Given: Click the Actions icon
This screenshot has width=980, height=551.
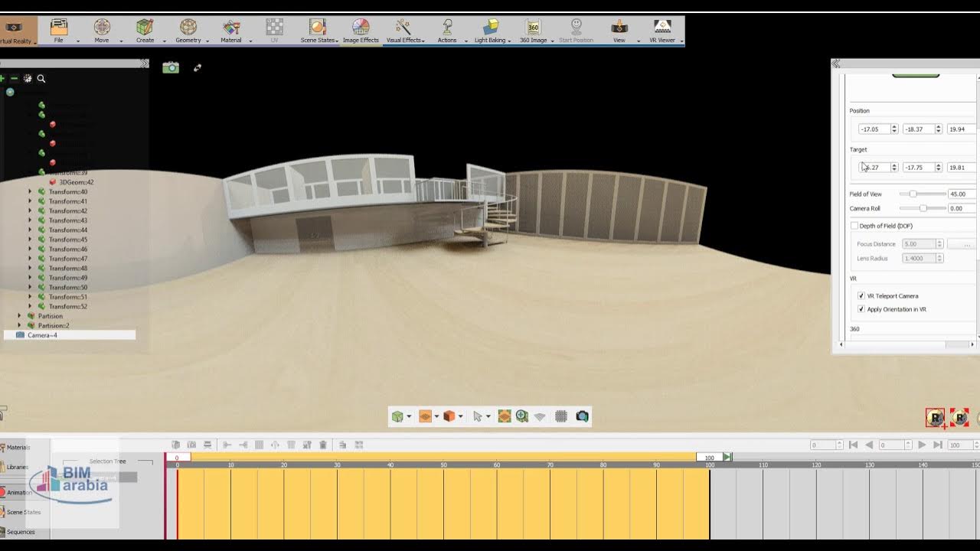Looking at the screenshot, I should click(x=447, y=27).
